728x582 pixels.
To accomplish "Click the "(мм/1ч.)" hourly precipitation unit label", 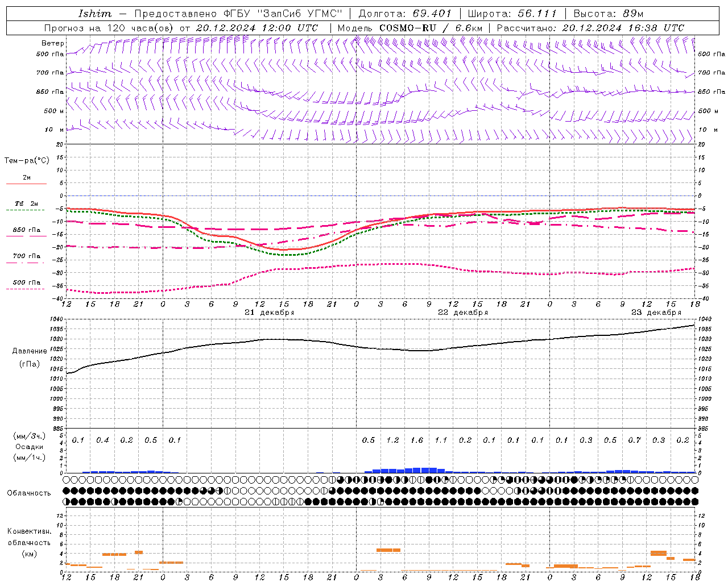I will 30,458.
